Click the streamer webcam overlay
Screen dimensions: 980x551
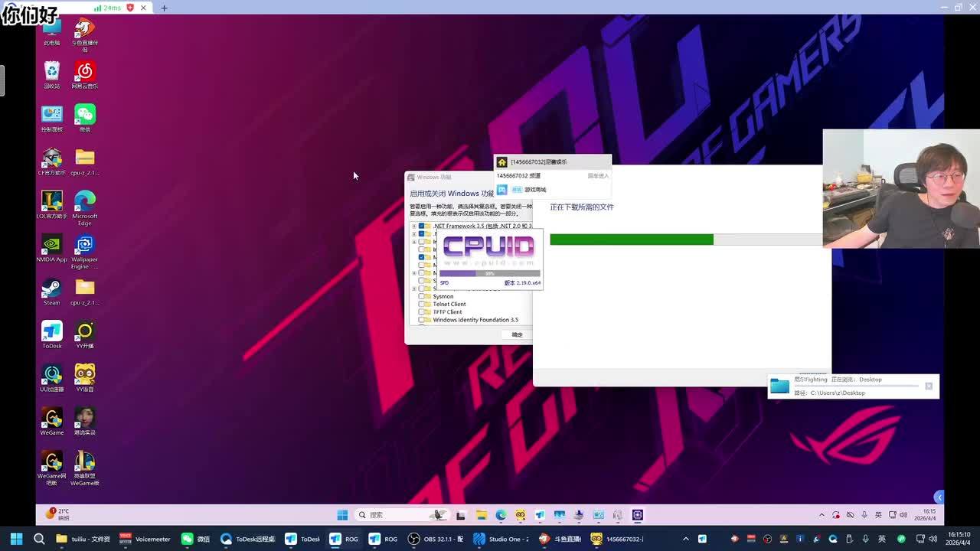coord(901,188)
